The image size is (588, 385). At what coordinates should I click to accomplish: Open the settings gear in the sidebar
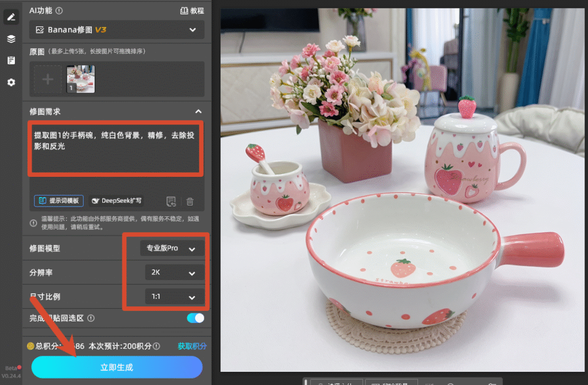[11, 82]
